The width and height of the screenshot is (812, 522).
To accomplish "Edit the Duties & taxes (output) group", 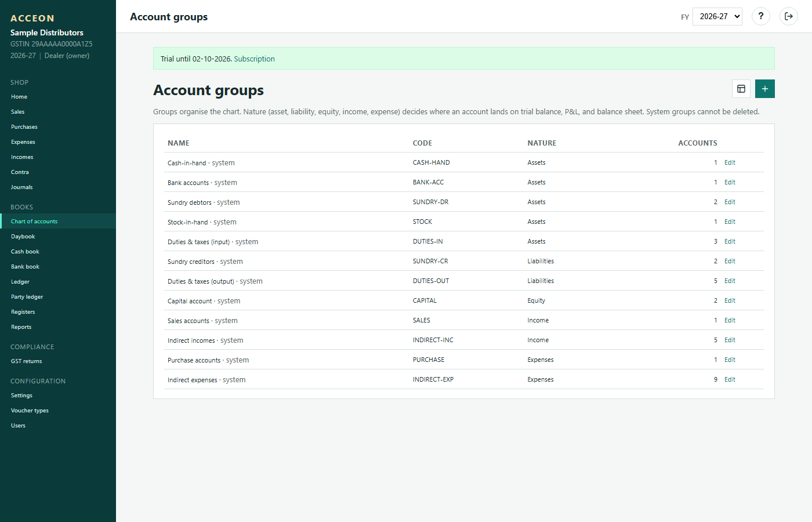I will (x=730, y=281).
